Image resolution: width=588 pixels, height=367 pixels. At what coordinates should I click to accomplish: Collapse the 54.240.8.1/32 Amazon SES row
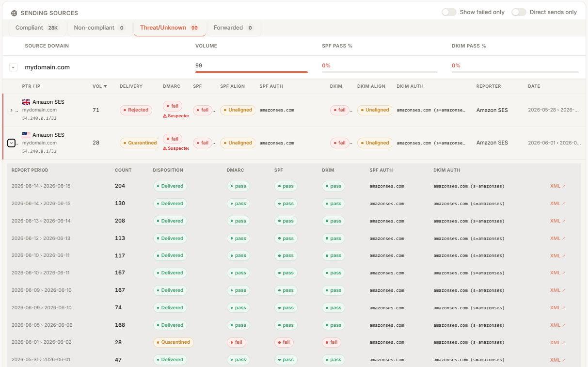11,143
